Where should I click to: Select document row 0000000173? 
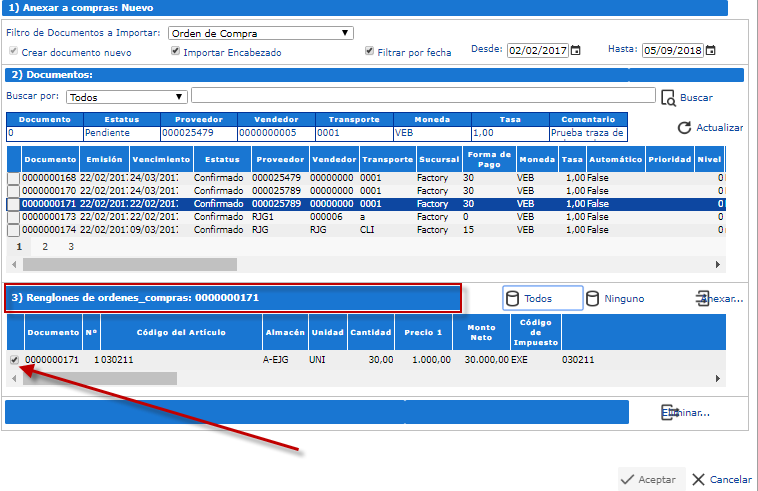coord(50,216)
